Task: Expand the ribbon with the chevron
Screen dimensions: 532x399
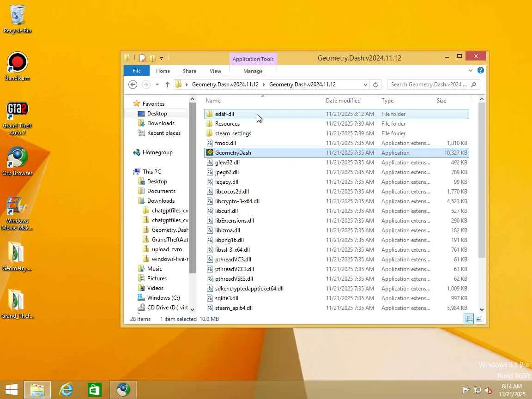Action: pos(470,71)
